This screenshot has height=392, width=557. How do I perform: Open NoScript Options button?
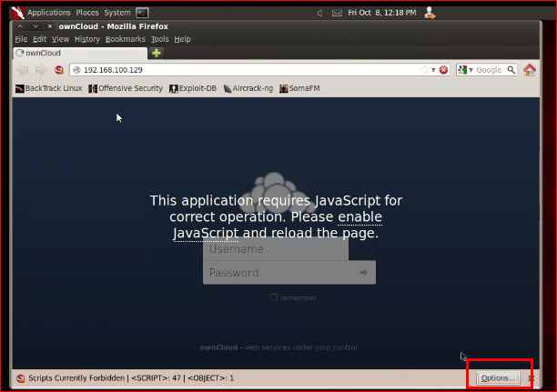point(498,378)
